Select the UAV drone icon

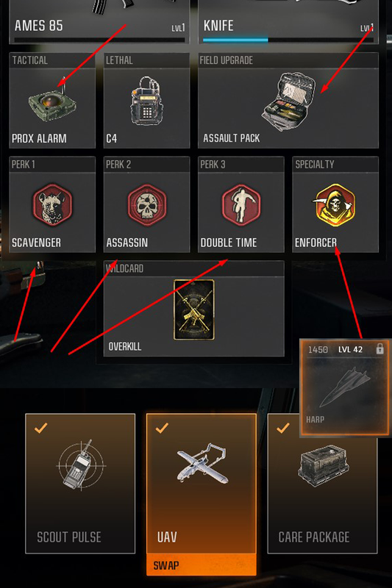point(202,464)
